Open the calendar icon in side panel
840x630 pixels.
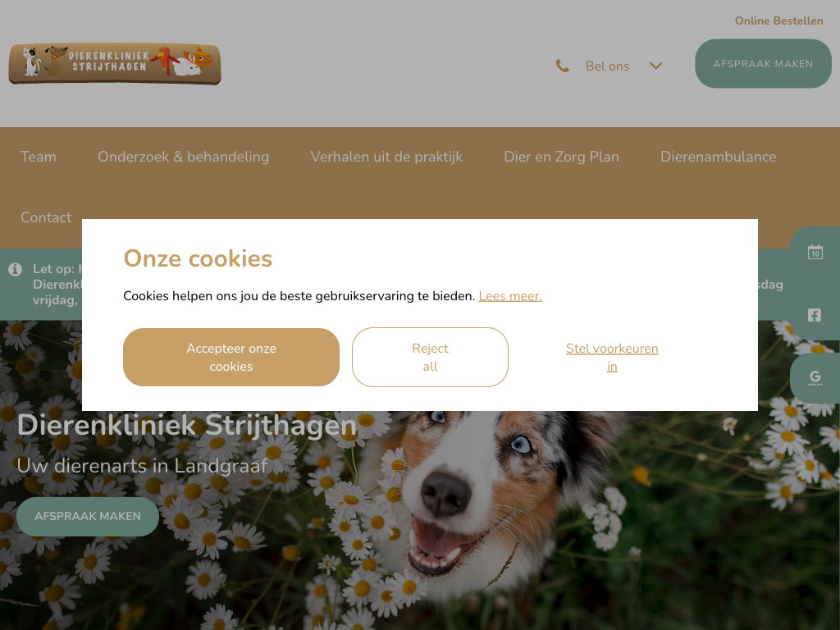(815, 252)
